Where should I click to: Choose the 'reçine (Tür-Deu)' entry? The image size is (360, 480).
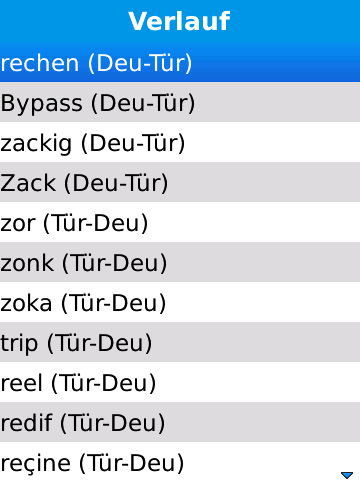point(180,461)
